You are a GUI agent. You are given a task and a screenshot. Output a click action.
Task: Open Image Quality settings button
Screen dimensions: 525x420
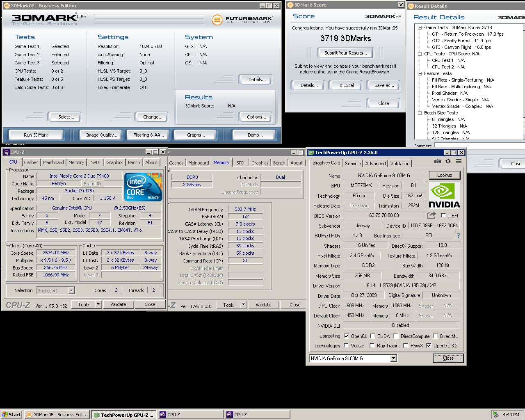click(x=101, y=135)
